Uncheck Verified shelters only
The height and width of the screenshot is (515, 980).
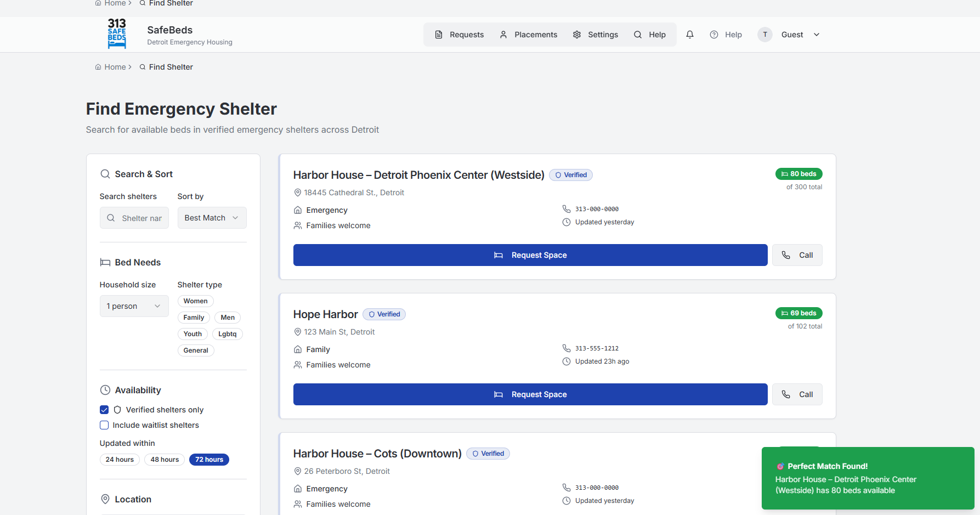[x=104, y=410]
